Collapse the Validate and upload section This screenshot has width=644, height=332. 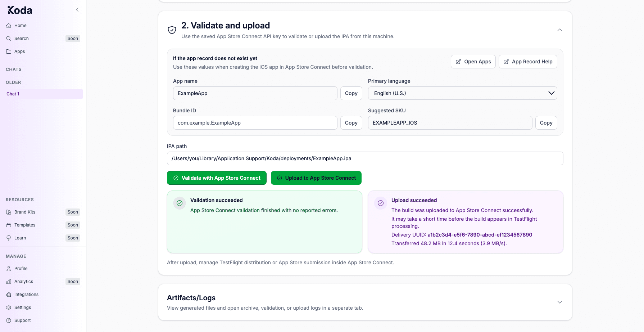[560, 30]
